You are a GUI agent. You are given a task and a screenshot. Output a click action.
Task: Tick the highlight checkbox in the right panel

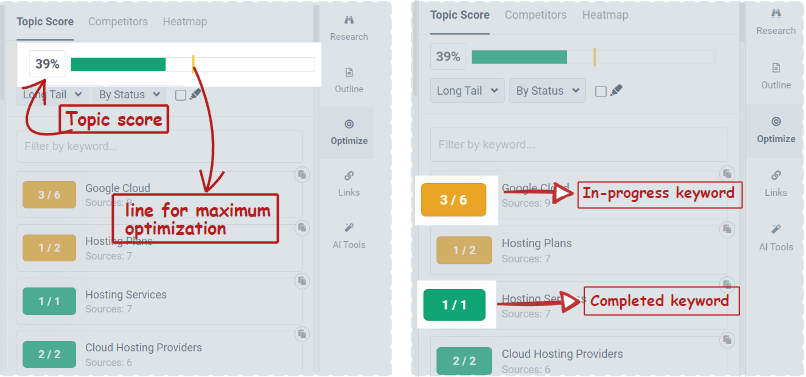tap(601, 92)
